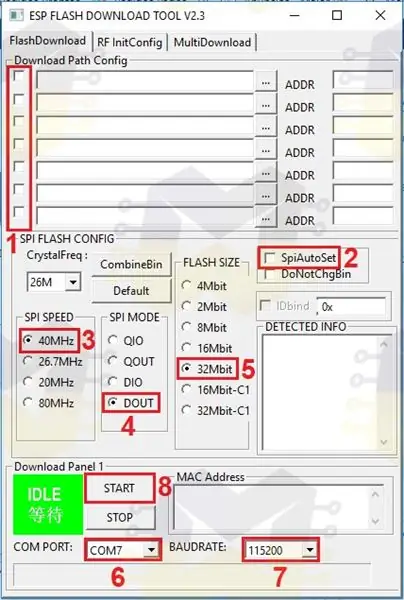Image resolution: width=404 pixels, height=600 pixels.
Task: Click the IDLE status indicator
Action: pyautogui.click(x=48, y=504)
